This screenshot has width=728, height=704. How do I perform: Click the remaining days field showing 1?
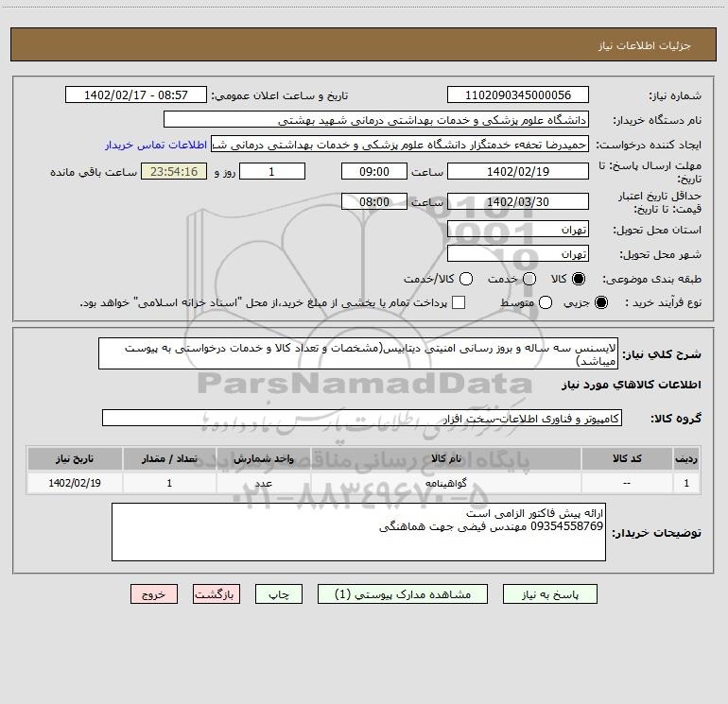[x=272, y=171]
